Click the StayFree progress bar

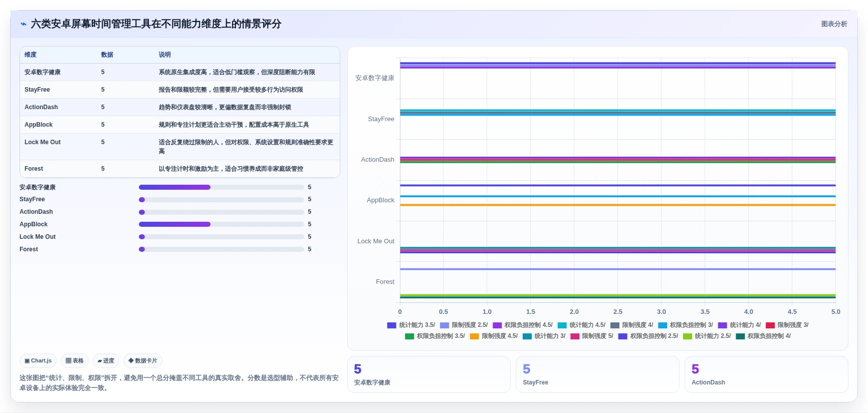[222, 199]
